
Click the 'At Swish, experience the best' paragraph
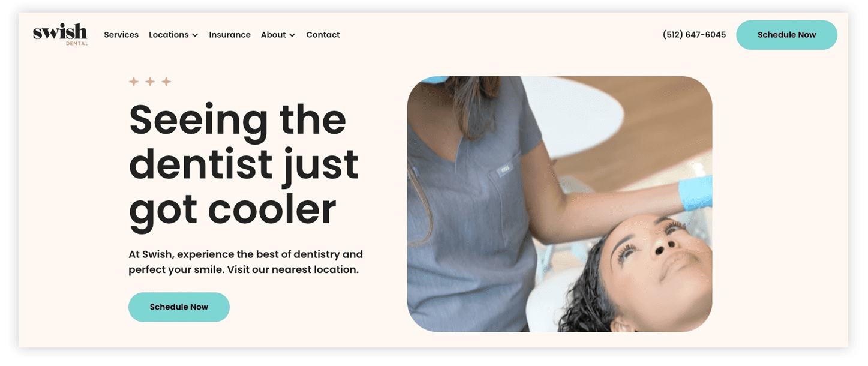pos(245,262)
